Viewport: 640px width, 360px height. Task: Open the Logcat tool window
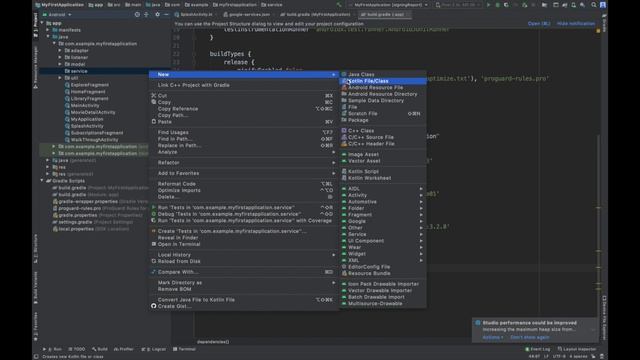click(154, 349)
